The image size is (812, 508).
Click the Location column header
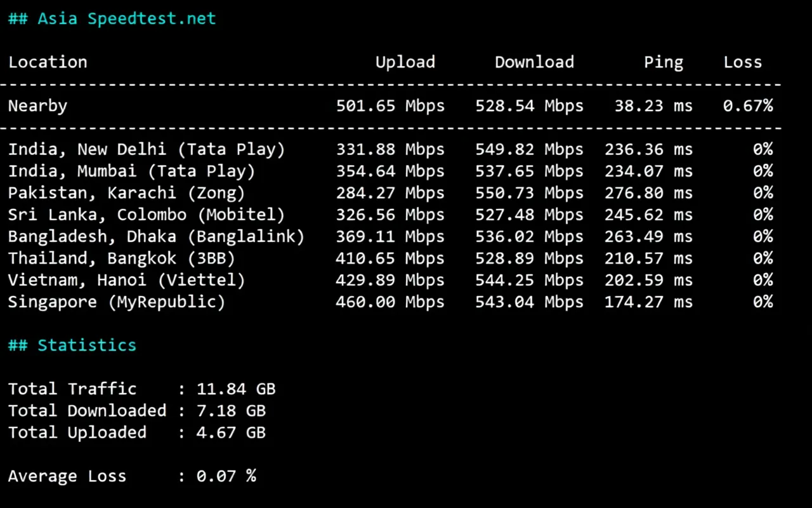(48, 62)
